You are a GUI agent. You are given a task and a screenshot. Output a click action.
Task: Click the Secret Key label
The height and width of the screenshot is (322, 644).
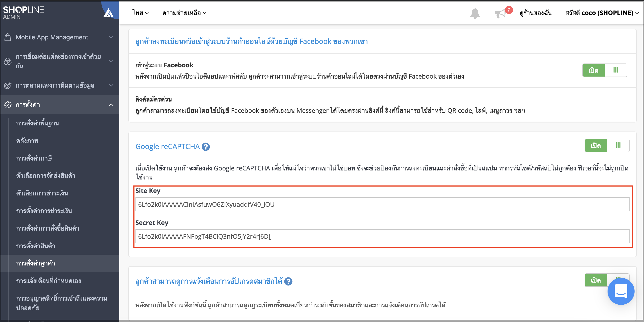pos(152,223)
